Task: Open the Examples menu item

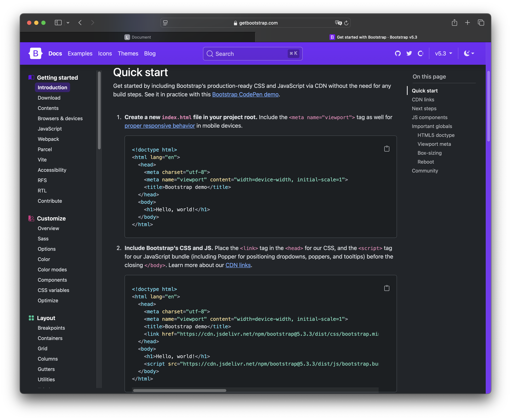Action: 80,54
